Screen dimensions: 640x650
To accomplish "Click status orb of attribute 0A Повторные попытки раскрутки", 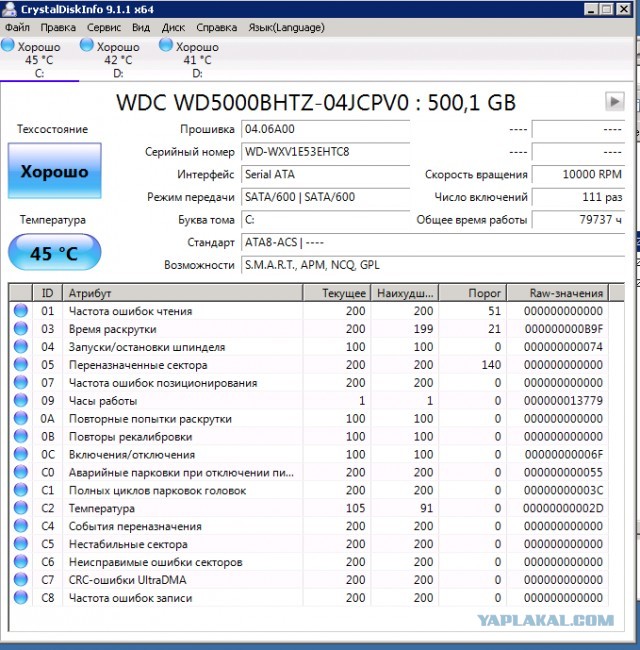I will 21,418.
